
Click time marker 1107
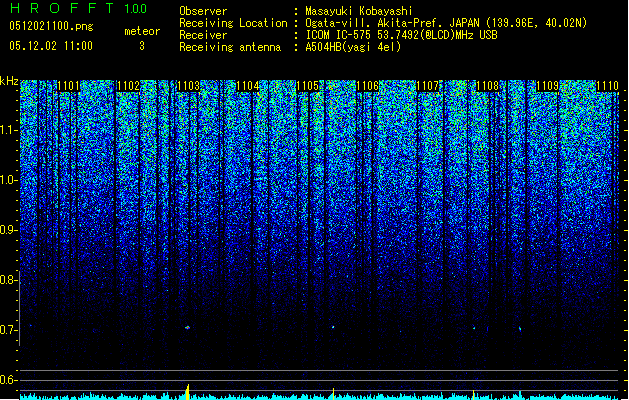coord(428,86)
